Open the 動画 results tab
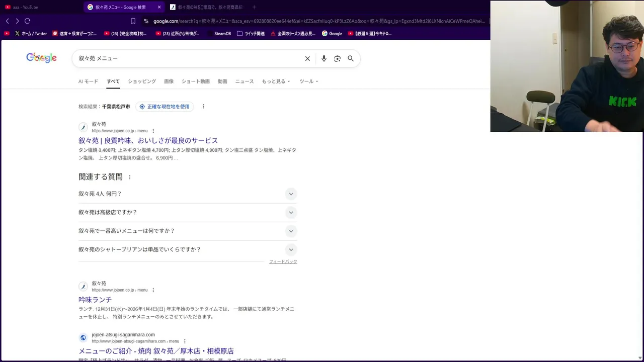Viewport: 644px width, 362px height. click(222, 81)
